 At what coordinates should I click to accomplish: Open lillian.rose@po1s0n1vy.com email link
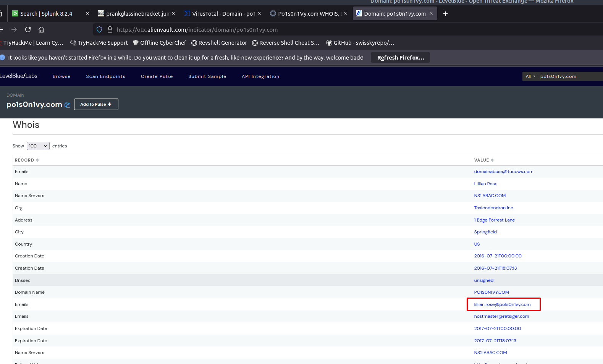point(502,304)
